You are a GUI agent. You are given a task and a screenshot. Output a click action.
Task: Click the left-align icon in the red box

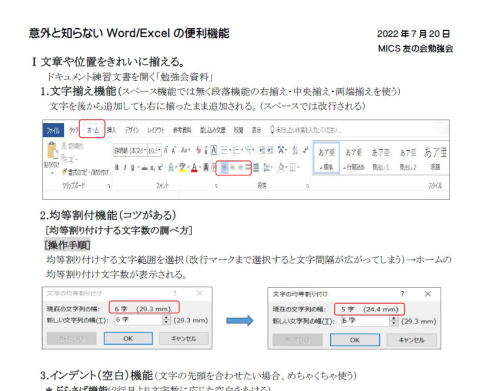click(224, 168)
